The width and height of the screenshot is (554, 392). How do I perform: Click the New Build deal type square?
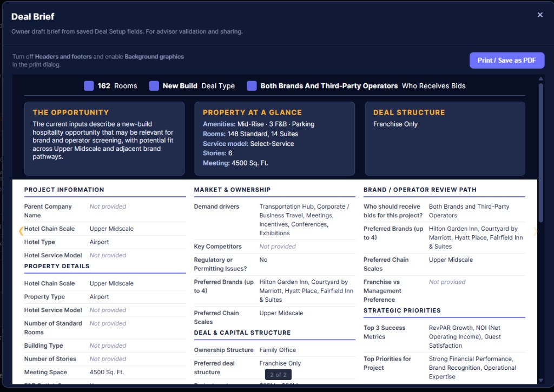point(154,86)
